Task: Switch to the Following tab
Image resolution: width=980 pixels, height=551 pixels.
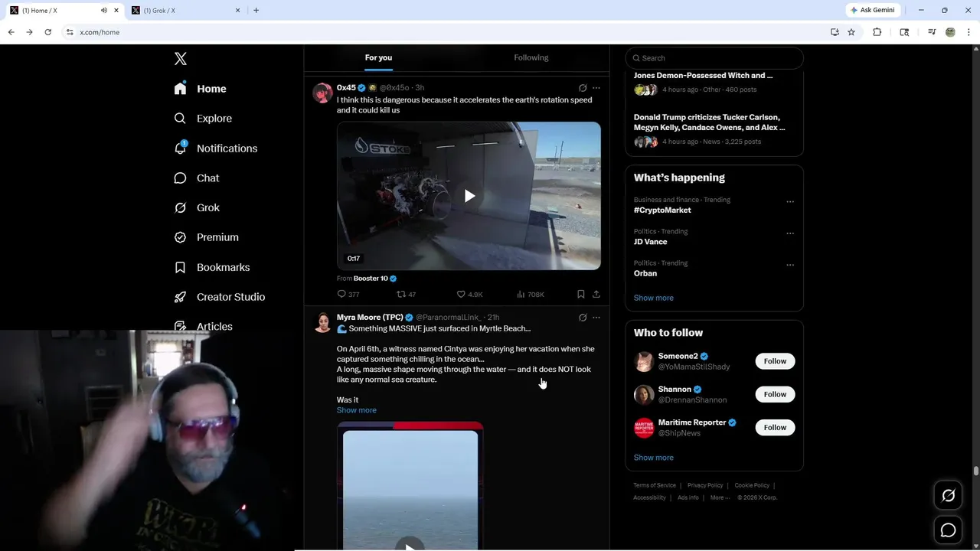Action: pyautogui.click(x=531, y=57)
